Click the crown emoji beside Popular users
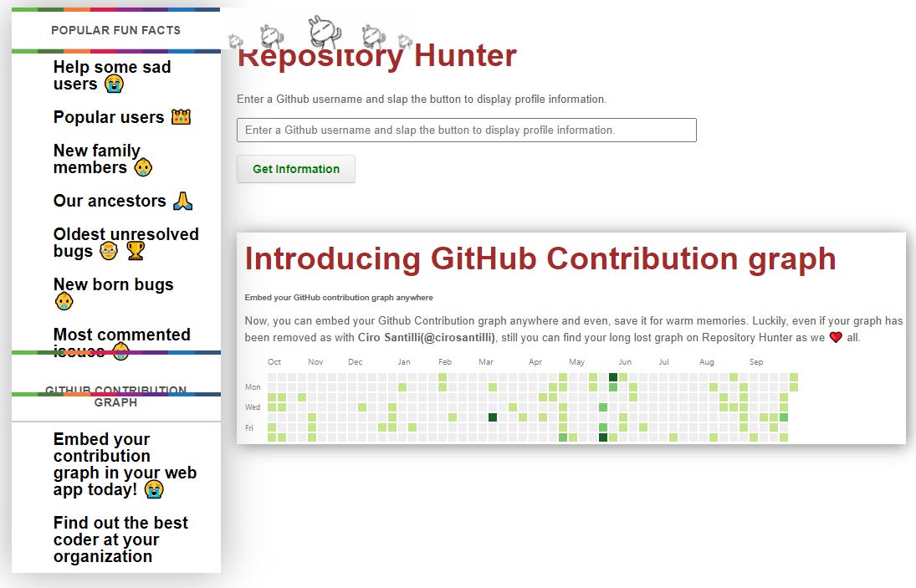916x588 pixels. coord(181,117)
